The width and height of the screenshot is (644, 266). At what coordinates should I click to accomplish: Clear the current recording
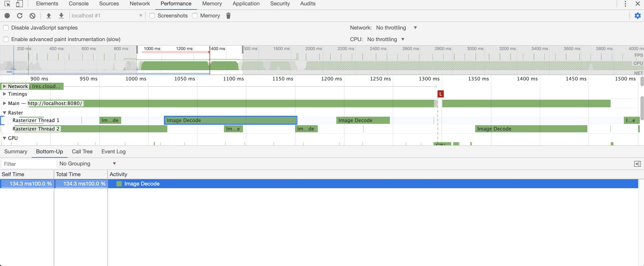point(32,15)
